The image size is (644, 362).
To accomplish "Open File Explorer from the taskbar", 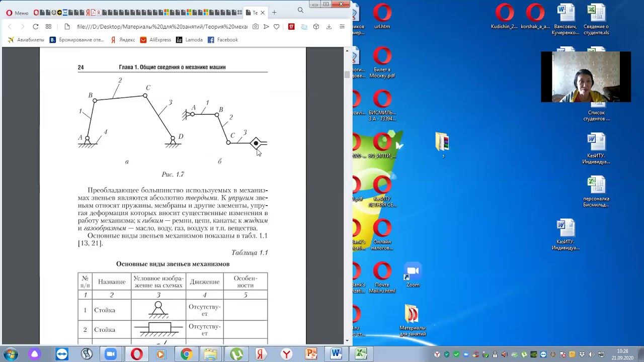I will tap(210, 354).
